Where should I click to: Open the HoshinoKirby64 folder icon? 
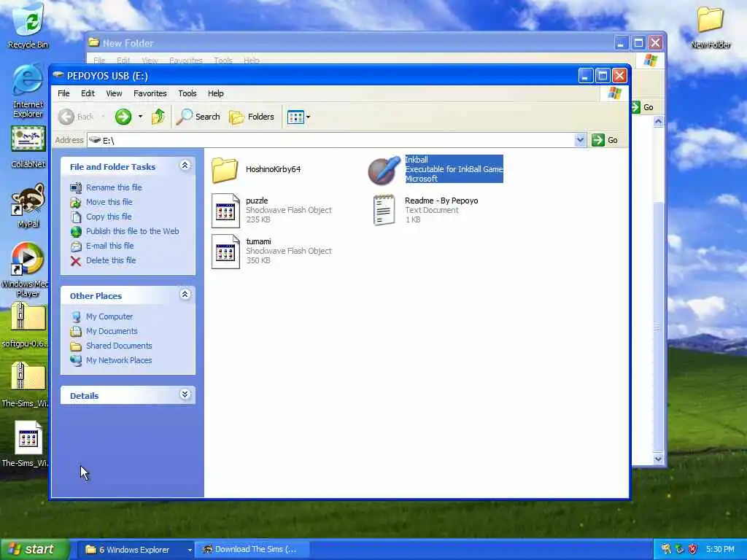[225, 169]
